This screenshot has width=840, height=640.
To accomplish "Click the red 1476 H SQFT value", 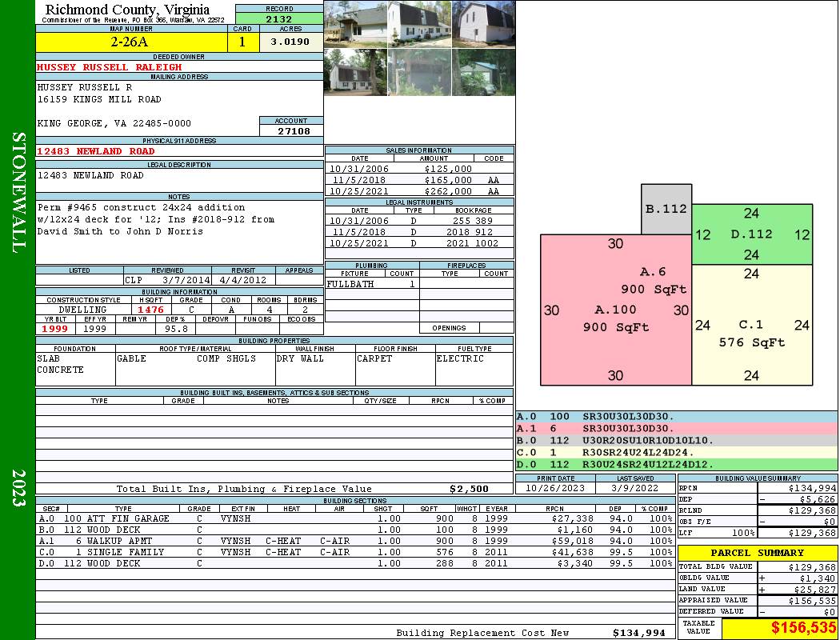I will pyautogui.click(x=150, y=310).
